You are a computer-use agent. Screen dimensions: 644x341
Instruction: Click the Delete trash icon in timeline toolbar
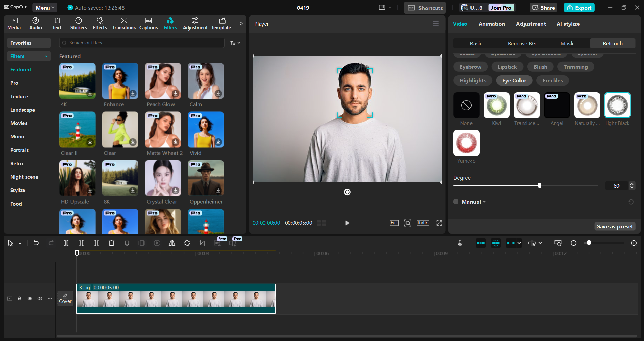pyautogui.click(x=111, y=243)
